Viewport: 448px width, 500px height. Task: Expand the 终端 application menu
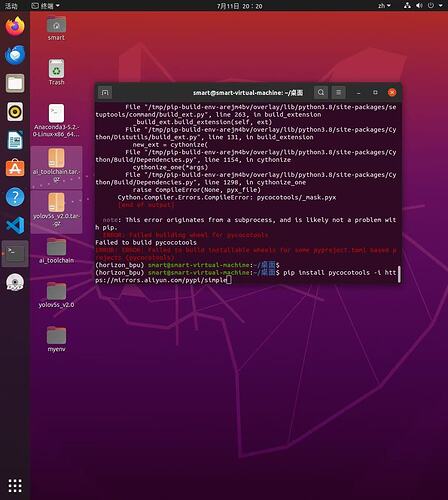45,6
